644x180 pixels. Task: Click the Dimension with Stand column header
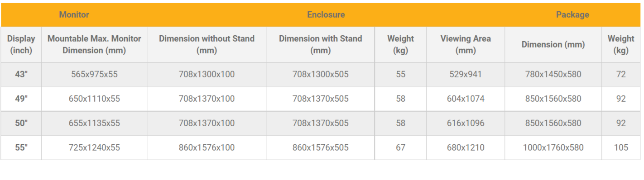pos(320,44)
